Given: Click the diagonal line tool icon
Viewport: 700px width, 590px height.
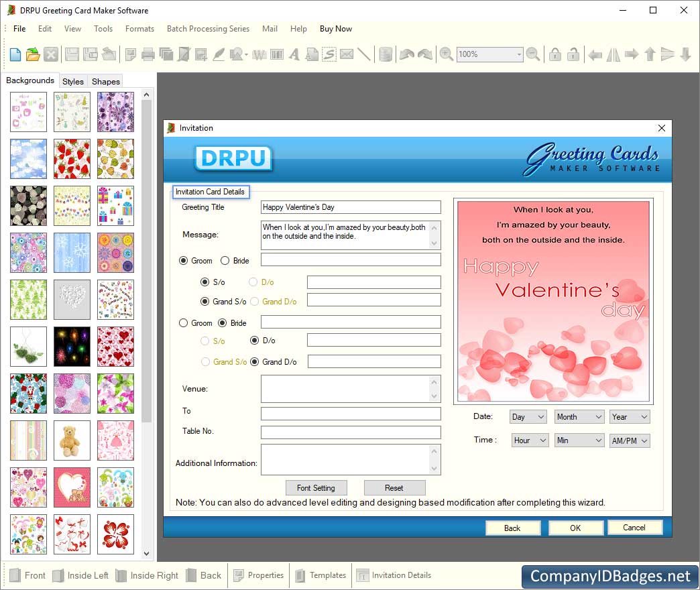Looking at the screenshot, I should click(x=364, y=54).
